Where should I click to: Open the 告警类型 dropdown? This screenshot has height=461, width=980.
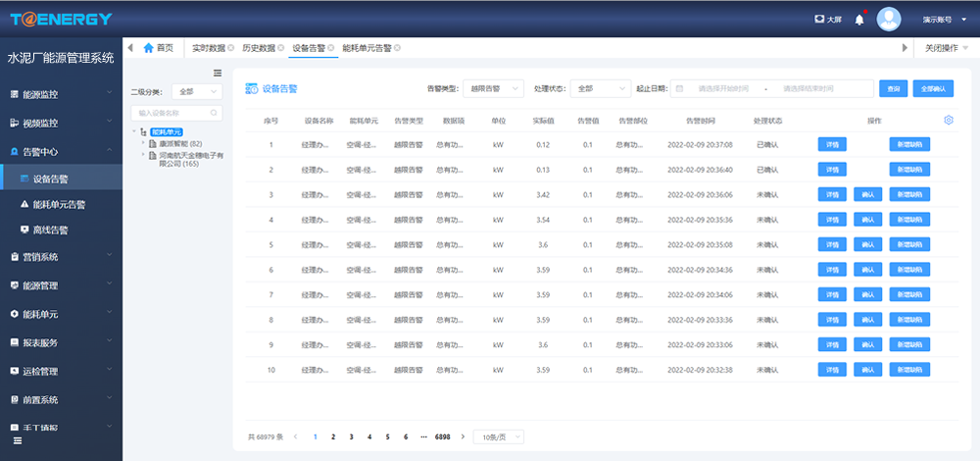pyautogui.click(x=492, y=88)
